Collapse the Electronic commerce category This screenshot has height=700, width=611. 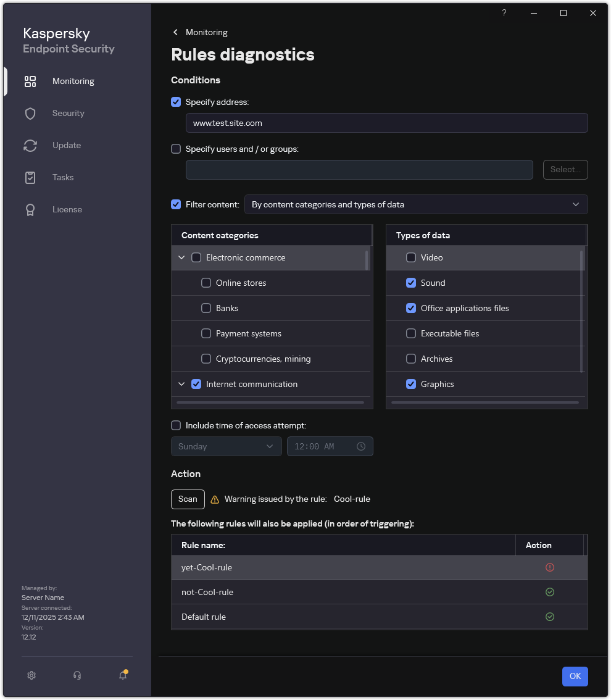click(181, 257)
